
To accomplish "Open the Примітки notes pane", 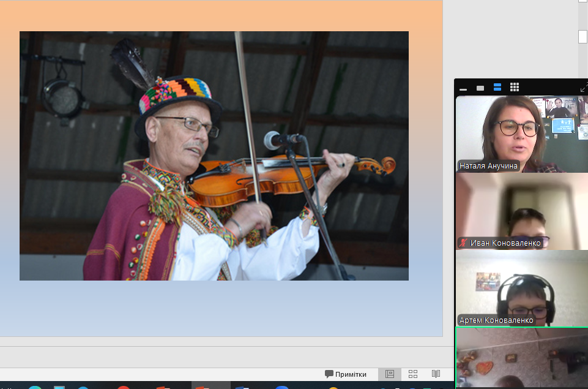I will tap(346, 374).
